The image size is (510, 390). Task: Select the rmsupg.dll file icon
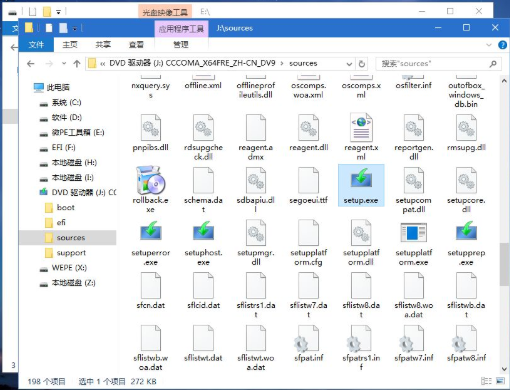click(x=466, y=127)
